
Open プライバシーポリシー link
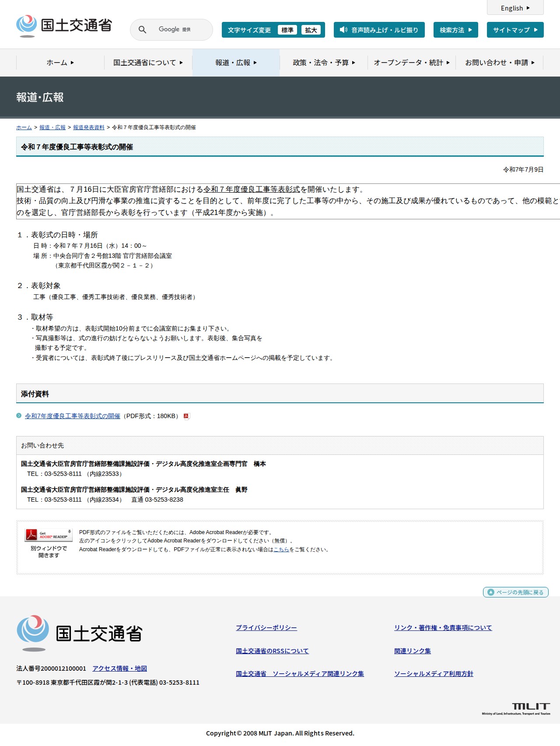click(x=266, y=628)
